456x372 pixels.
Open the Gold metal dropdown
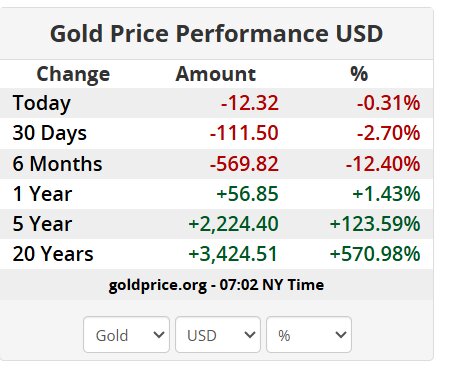click(126, 335)
